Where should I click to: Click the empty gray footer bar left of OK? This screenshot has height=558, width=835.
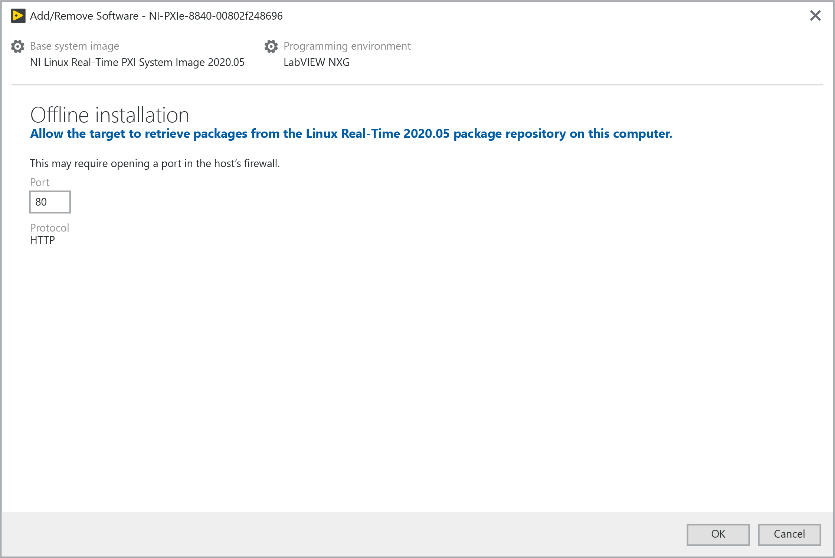point(340,534)
